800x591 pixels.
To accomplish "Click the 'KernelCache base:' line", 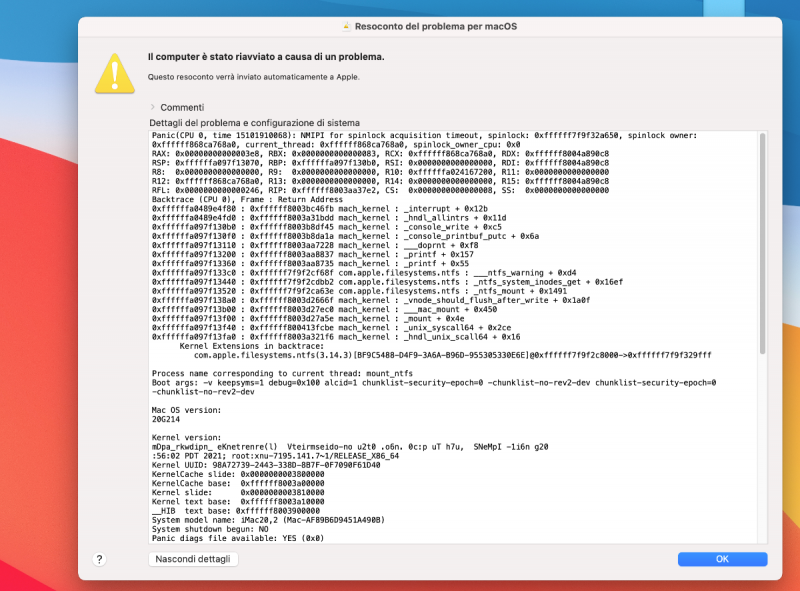I will [238, 483].
